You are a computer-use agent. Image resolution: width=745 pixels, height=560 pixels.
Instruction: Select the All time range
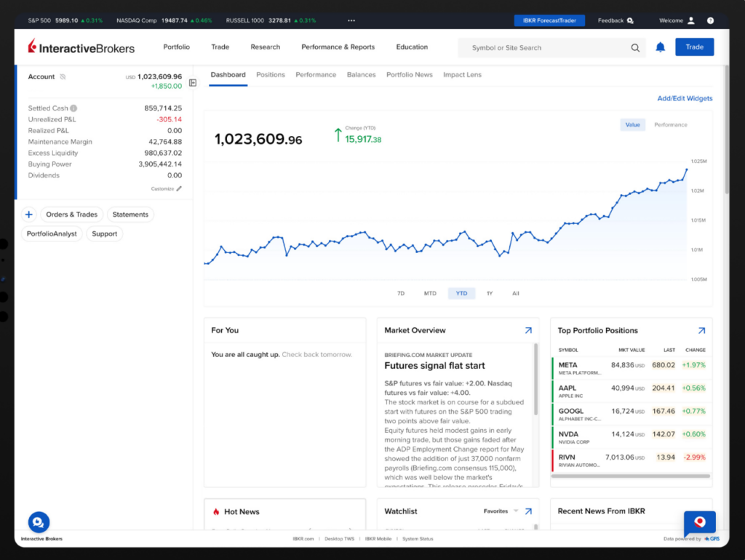point(516,293)
